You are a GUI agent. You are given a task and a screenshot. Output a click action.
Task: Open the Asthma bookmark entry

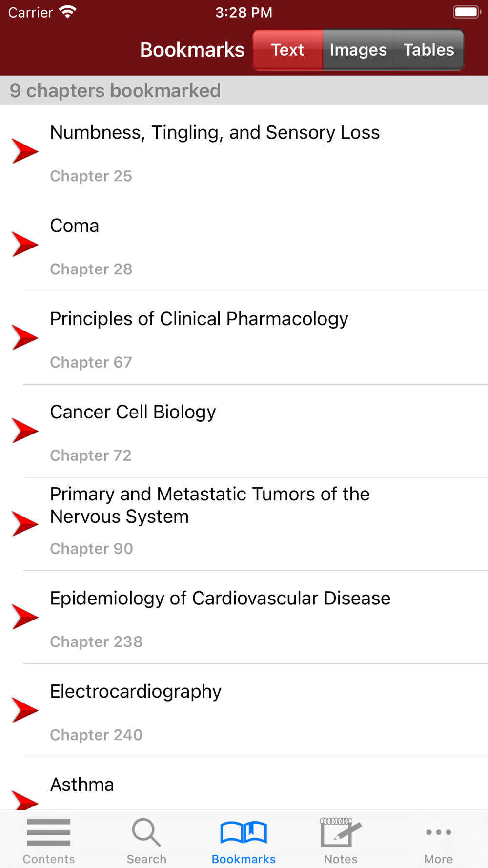[x=244, y=785]
